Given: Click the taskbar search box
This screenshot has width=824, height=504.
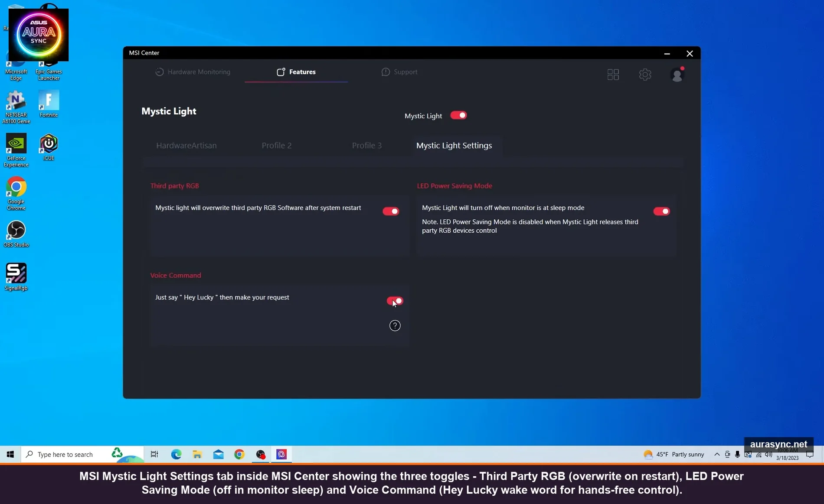Looking at the screenshot, I should (65, 454).
